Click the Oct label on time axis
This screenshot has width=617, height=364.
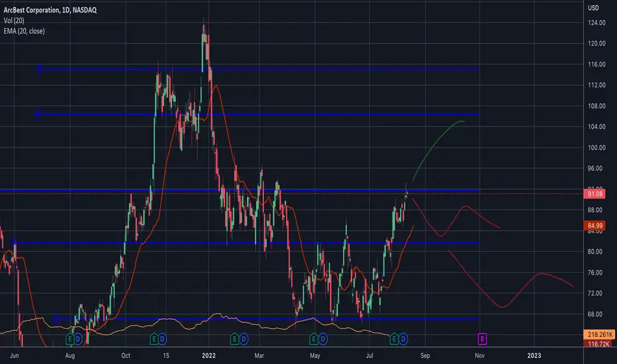[x=126, y=356]
